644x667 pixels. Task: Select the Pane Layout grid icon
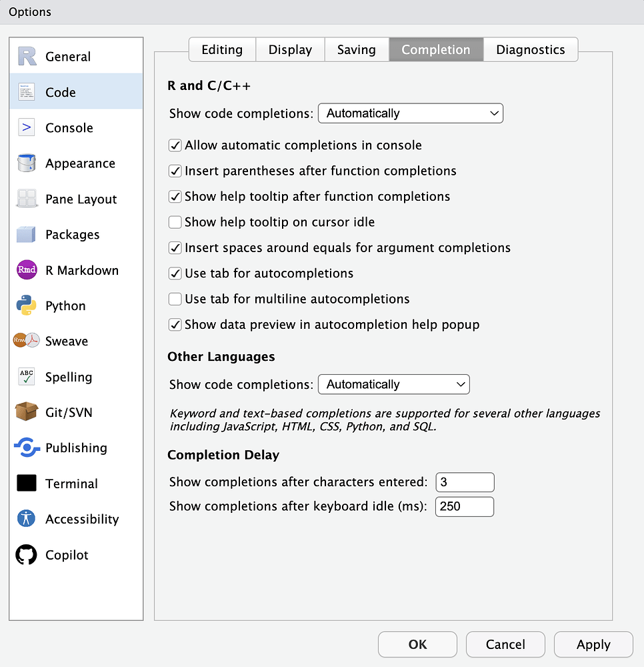click(x=27, y=199)
